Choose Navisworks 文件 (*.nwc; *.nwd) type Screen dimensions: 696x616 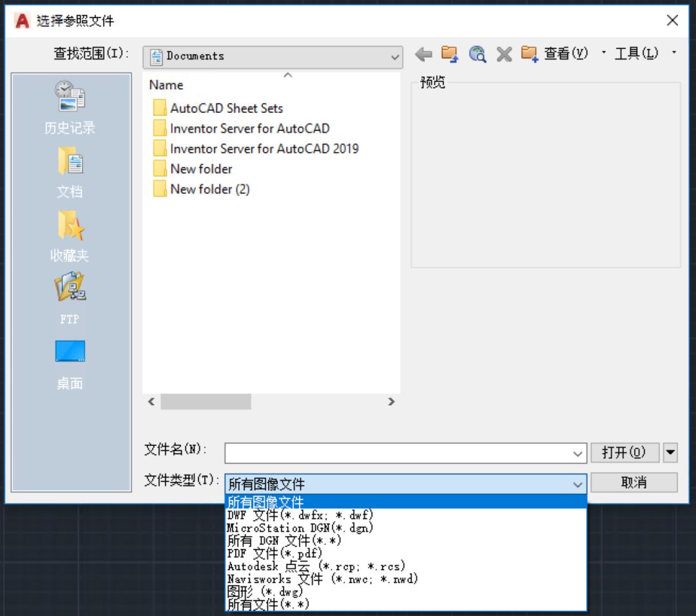tap(406, 579)
